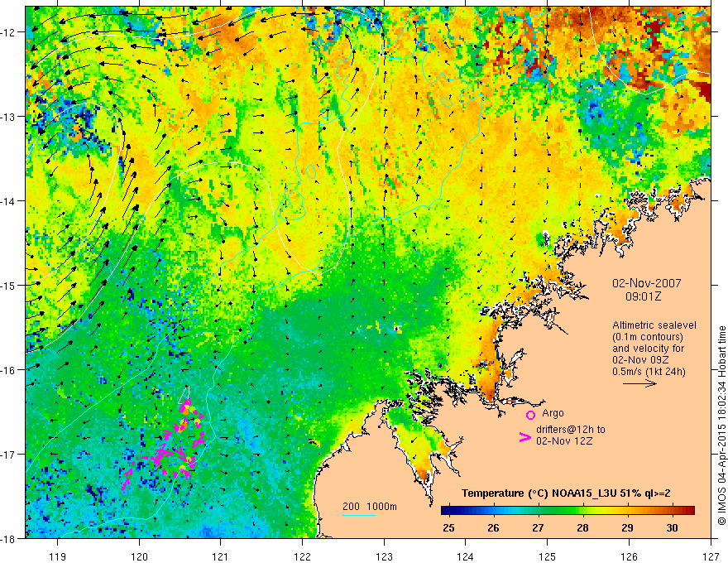Click the dark red end of the temperature bar
Viewport: 728px width, 563px height.
[x=689, y=511]
